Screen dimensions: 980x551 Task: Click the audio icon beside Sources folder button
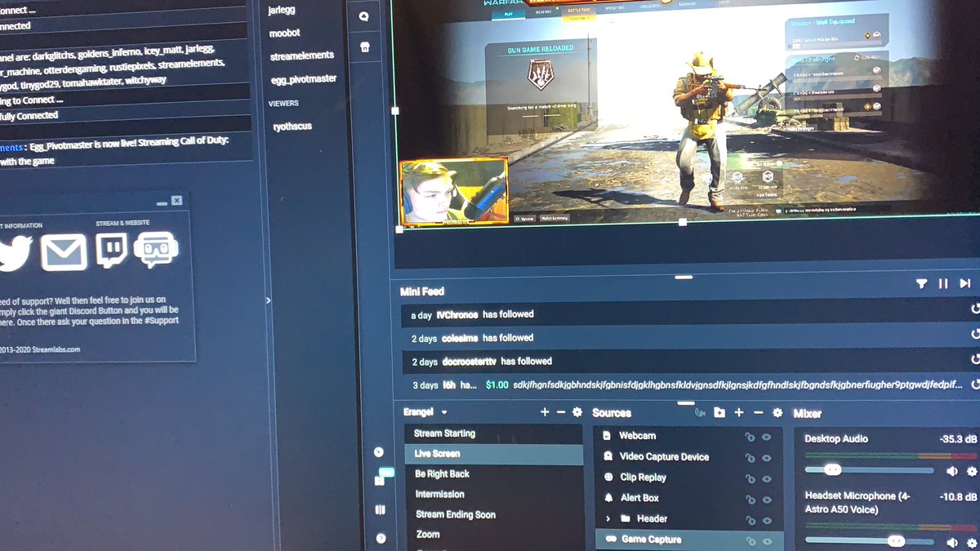tap(700, 413)
